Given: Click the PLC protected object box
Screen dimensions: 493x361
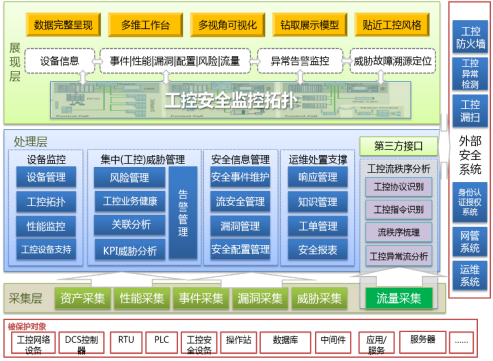Looking at the screenshot, I should [161, 342].
